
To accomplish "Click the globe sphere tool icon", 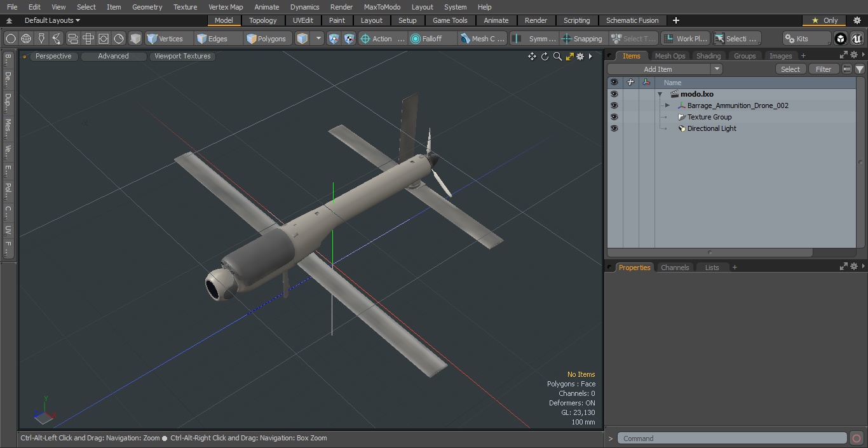I will (x=26, y=39).
